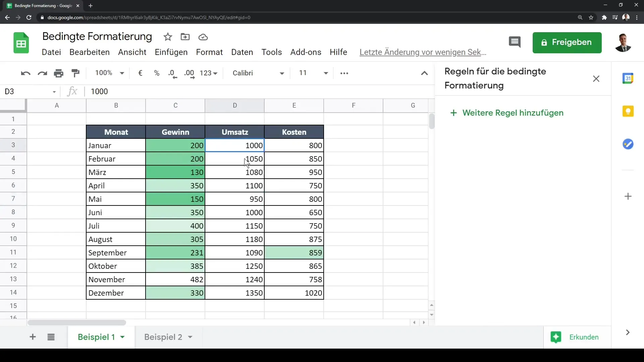Click the Sheets home logo
Screen dimensions: 644x362
click(21, 43)
